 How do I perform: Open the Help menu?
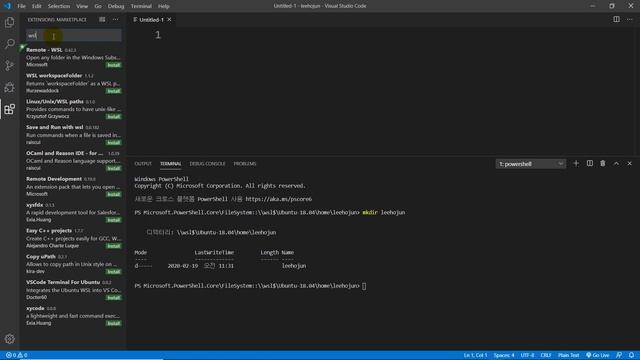coord(164,6)
